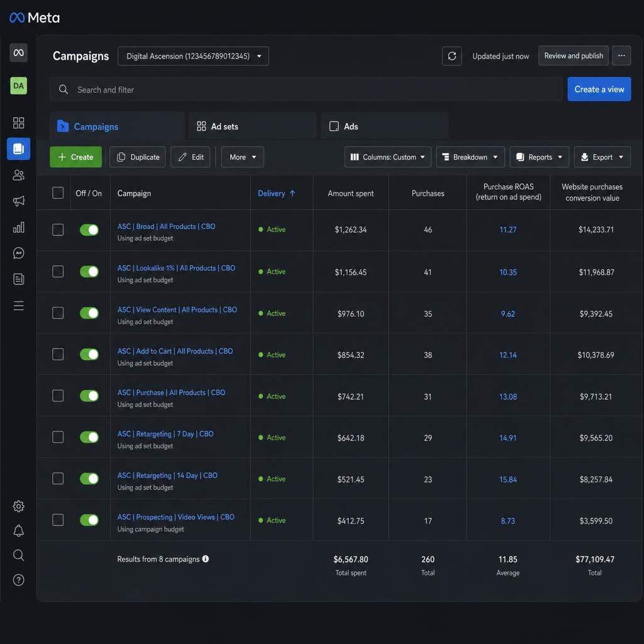Open the settings gear icon
Screen dimensions: 644x644
[x=18, y=506]
